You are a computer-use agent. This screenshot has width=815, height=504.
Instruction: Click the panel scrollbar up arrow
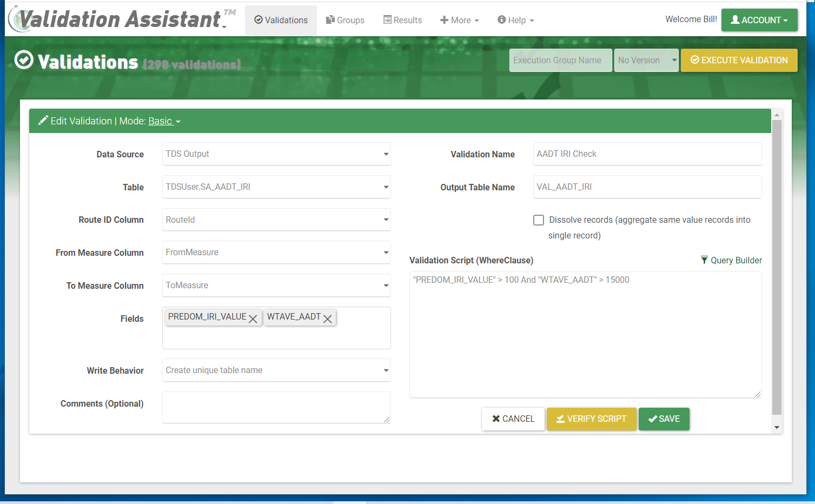(x=777, y=115)
